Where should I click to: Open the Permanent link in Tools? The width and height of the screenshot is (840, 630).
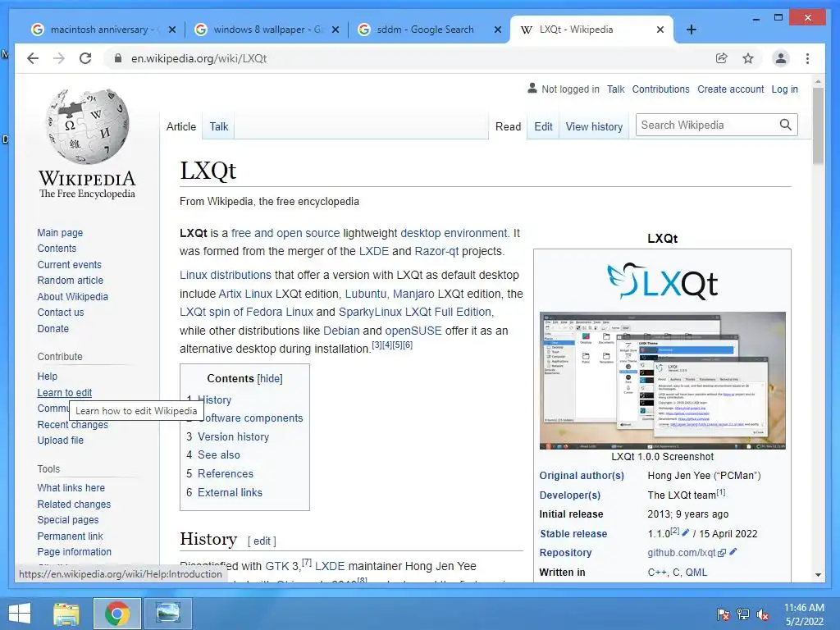(71, 536)
